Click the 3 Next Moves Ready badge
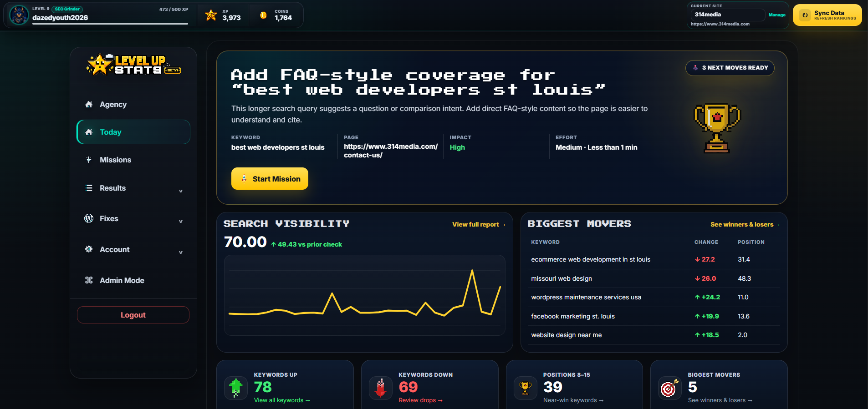The width and height of the screenshot is (868, 409). 730,68
